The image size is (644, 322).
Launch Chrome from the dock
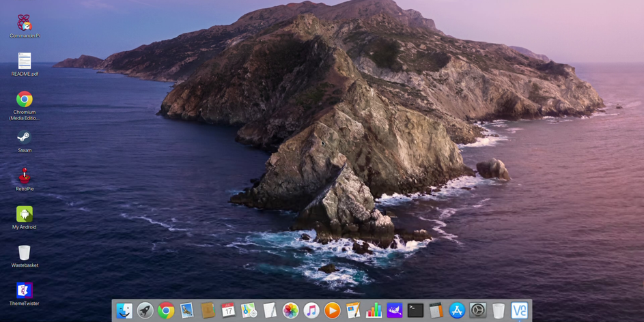click(166, 310)
